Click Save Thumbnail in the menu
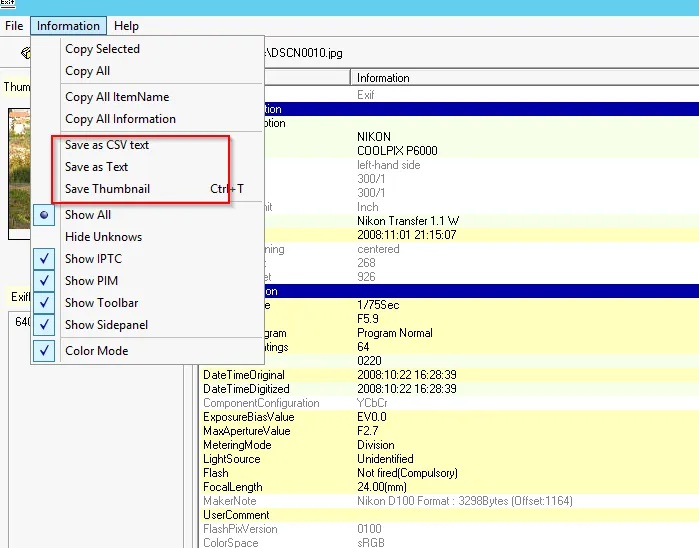Image resolution: width=699 pixels, height=548 pixels. coord(109,189)
